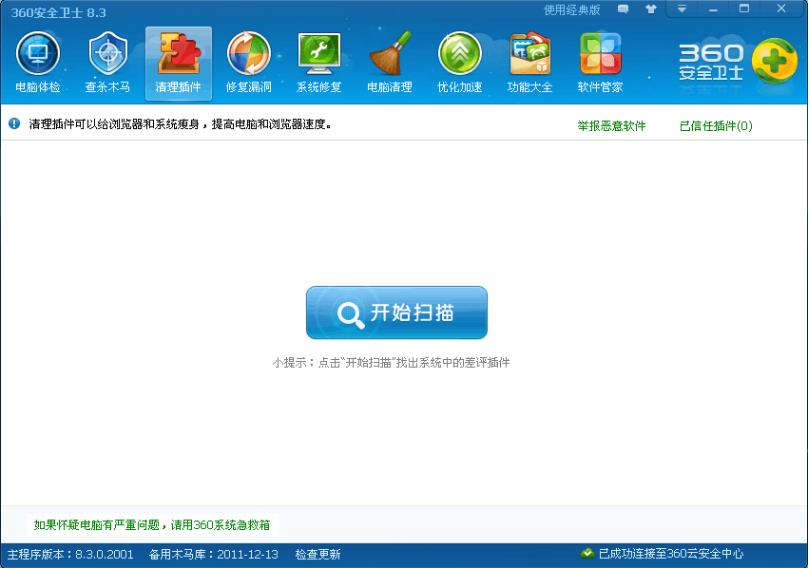Minimize the 360 window

coord(713,9)
